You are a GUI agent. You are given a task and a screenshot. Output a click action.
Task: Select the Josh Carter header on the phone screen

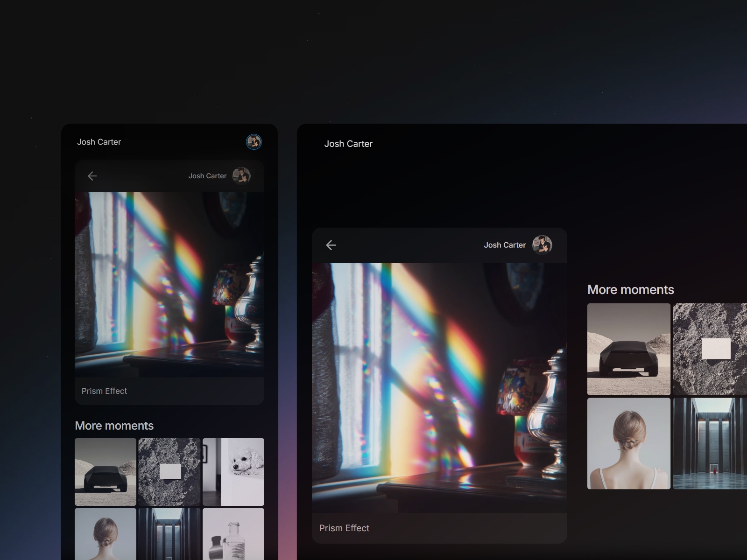click(99, 142)
